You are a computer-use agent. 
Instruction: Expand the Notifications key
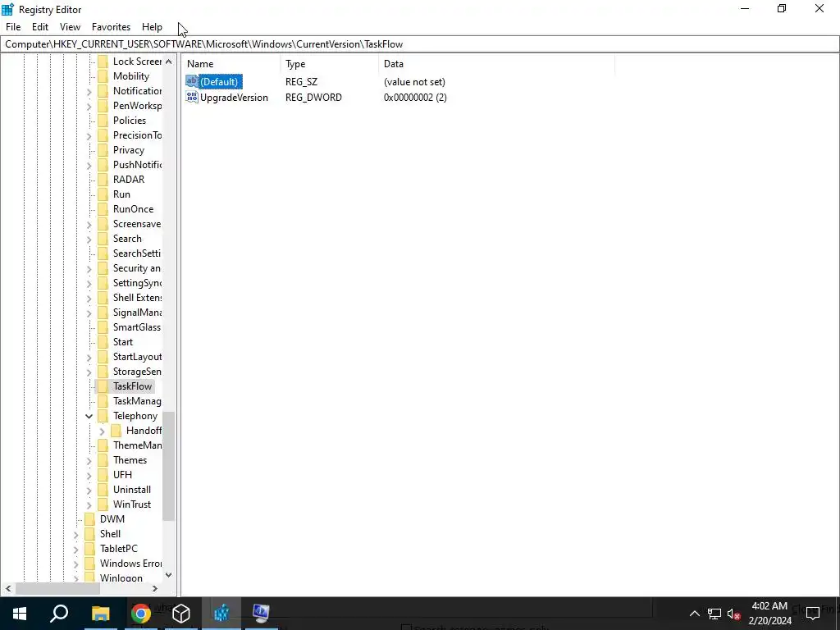point(89,92)
